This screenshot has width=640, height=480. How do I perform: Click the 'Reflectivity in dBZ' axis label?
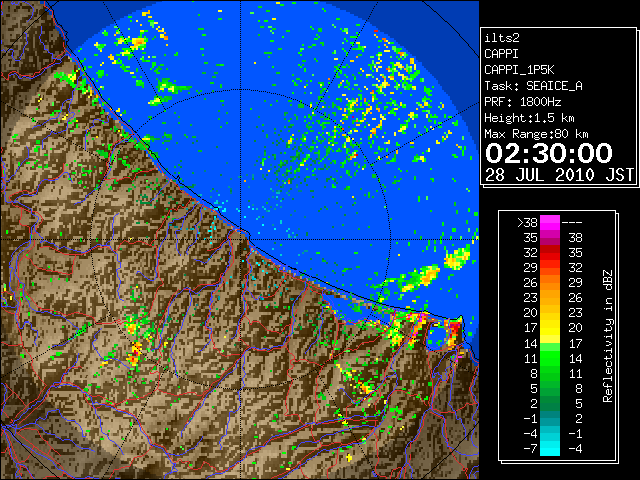click(608, 336)
